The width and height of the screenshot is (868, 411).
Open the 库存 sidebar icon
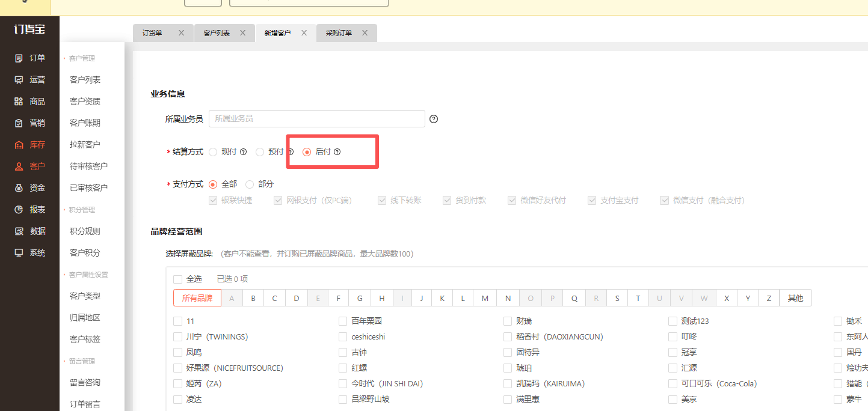[19, 145]
